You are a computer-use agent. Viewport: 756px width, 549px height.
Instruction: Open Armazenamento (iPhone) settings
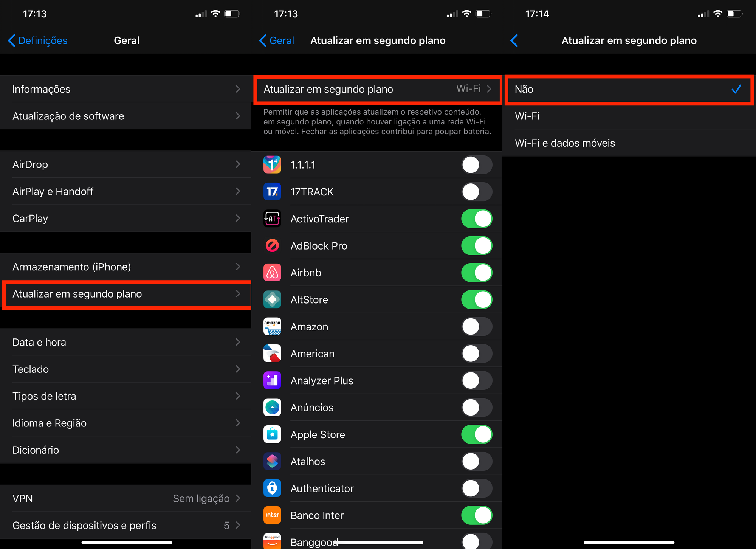(x=125, y=267)
